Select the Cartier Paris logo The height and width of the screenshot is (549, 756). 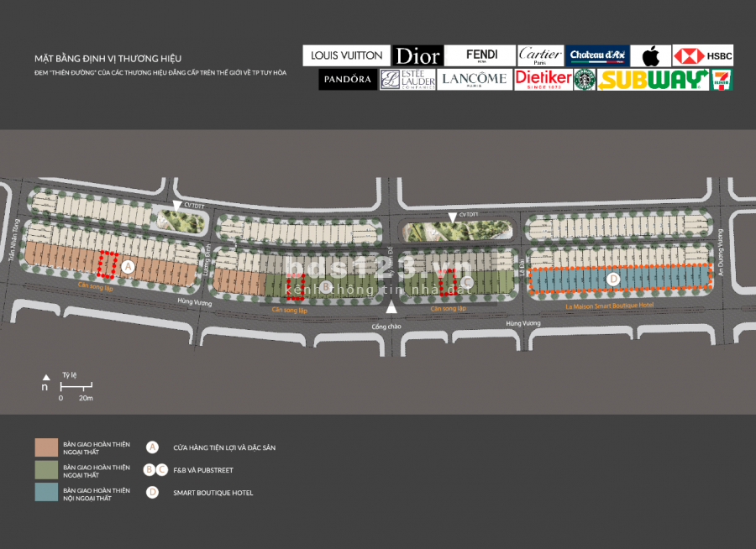click(x=540, y=56)
